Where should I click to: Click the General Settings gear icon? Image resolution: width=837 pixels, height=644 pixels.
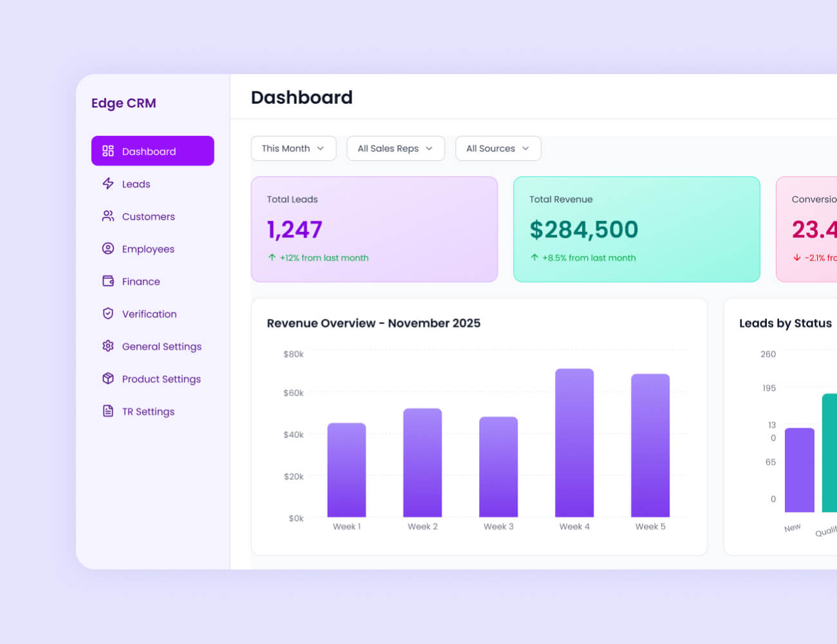[108, 346]
